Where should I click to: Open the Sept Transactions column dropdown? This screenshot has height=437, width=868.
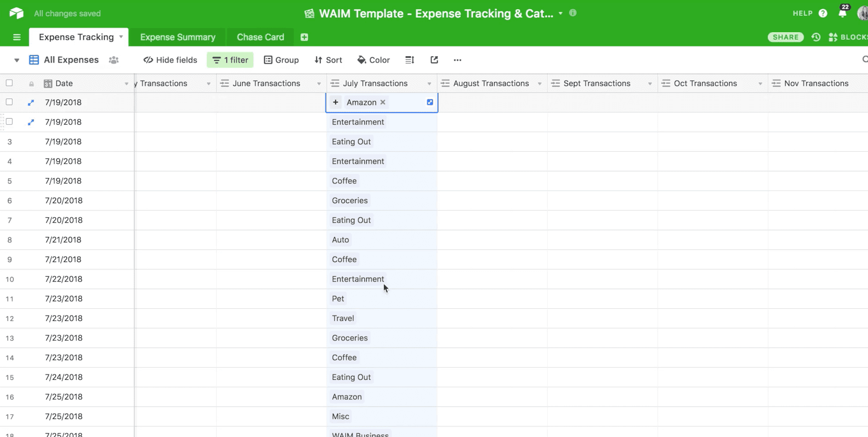point(650,84)
